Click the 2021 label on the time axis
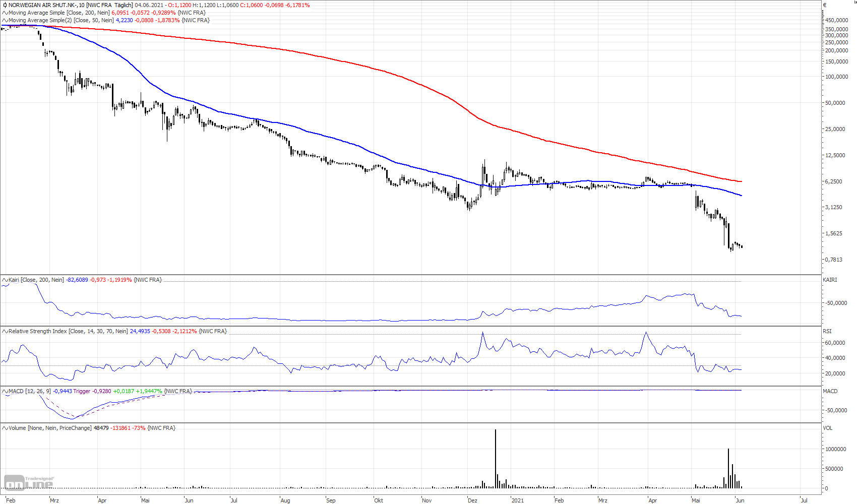This screenshot has height=504, width=857. pyautogui.click(x=517, y=500)
